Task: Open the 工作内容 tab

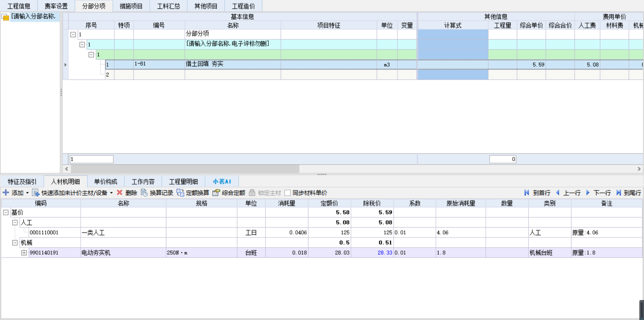Action: [143, 181]
